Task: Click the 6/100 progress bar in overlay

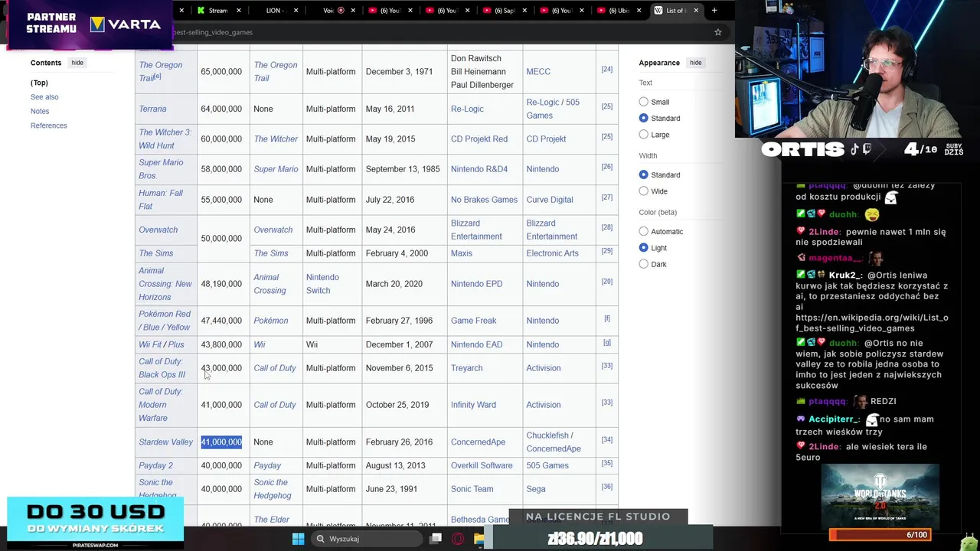Action: pos(880,535)
